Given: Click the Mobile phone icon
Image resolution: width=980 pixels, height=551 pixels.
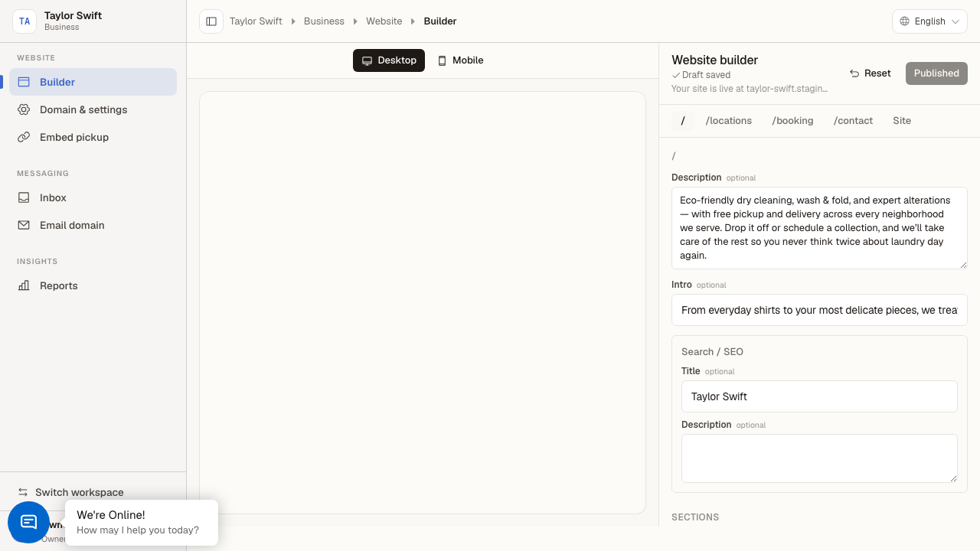Looking at the screenshot, I should pyautogui.click(x=442, y=60).
